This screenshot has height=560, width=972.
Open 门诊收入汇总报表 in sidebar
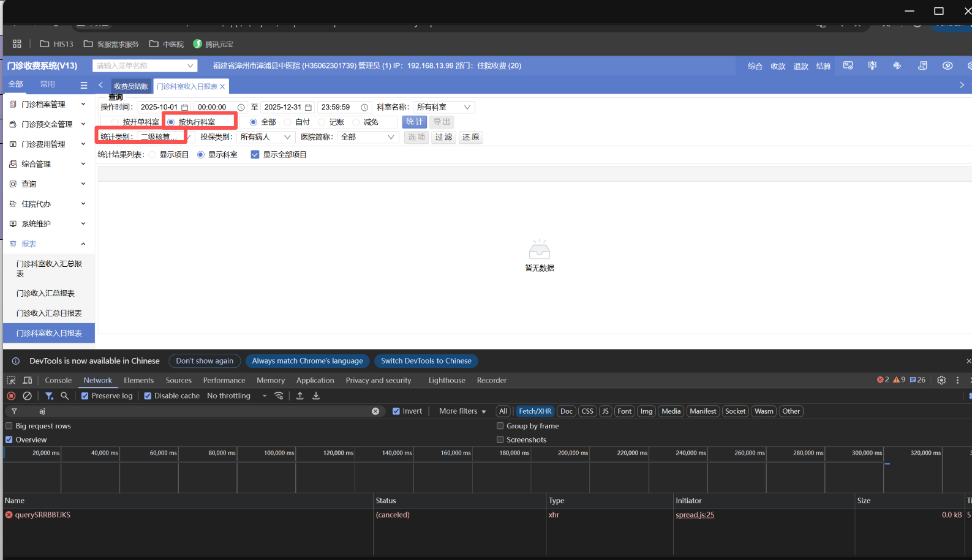(45, 293)
